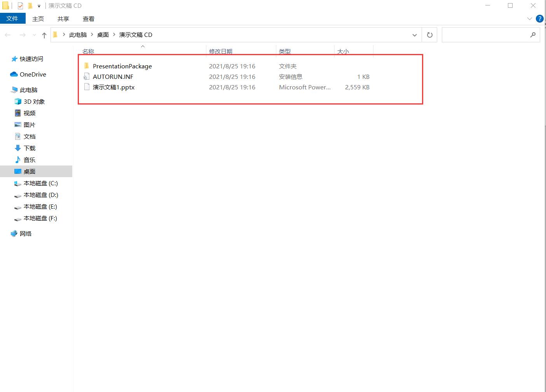Click 演示文稿 CD in the address path

(136, 35)
